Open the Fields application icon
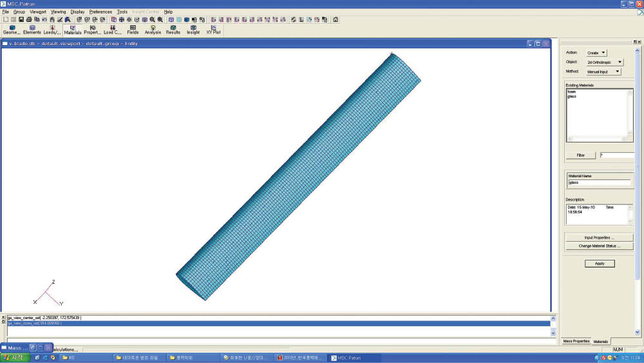 [x=133, y=29]
